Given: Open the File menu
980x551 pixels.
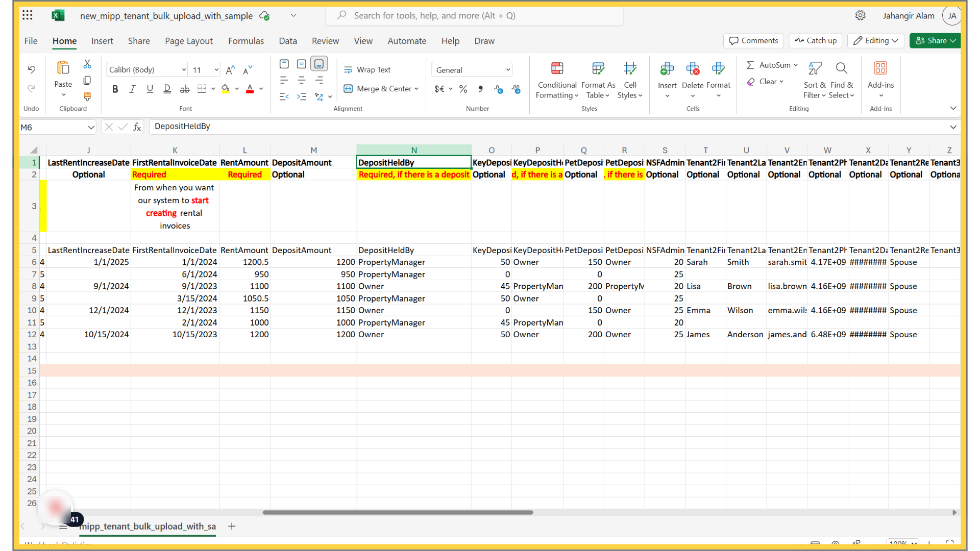Looking at the screenshot, I should [31, 41].
